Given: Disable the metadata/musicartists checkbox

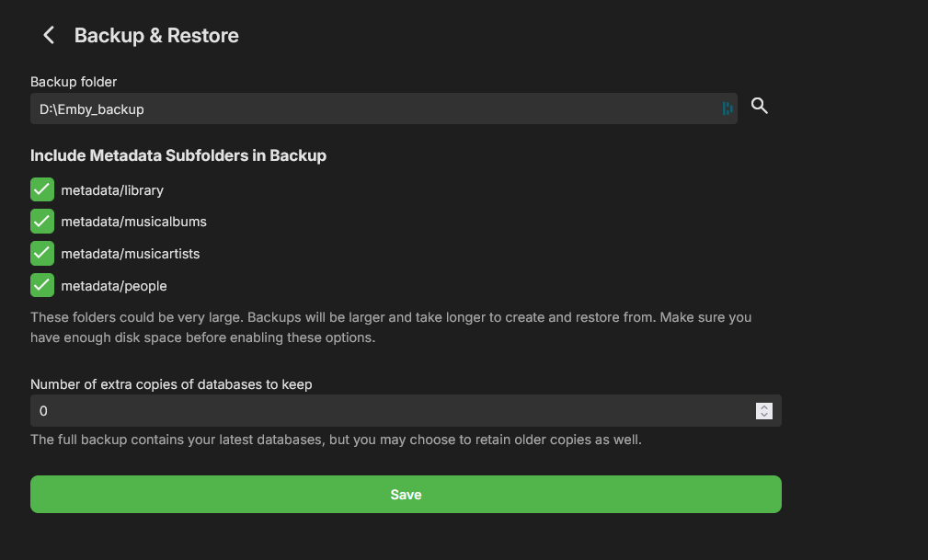Looking at the screenshot, I should pyautogui.click(x=42, y=253).
